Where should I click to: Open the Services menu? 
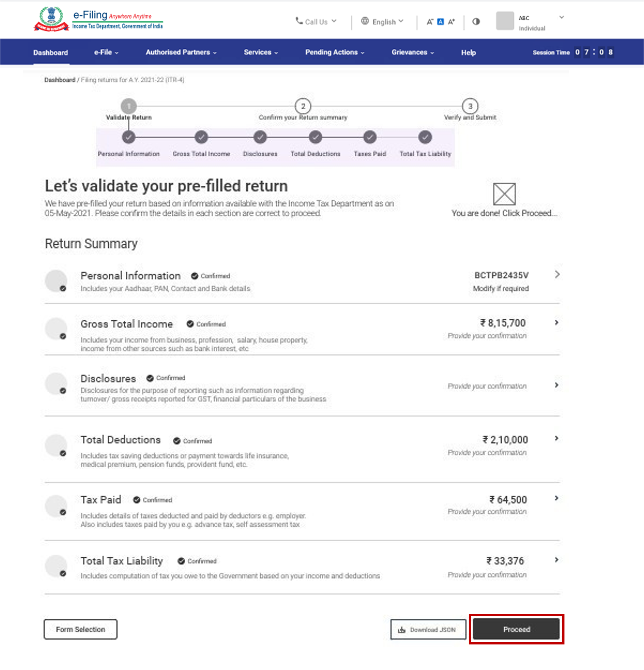(261, 52)
